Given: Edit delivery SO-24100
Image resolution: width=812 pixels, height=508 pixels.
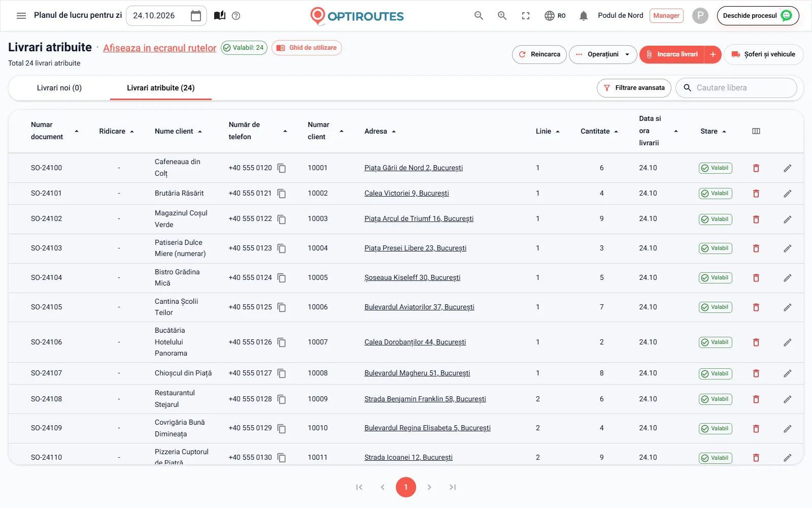Looking at the screenshot, I should pyautogui.click(x=788, y=168).
